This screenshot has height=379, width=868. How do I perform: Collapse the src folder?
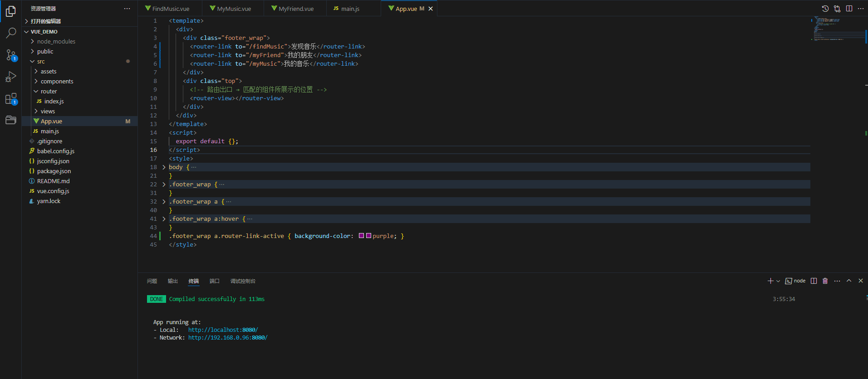tap(79, 61)
